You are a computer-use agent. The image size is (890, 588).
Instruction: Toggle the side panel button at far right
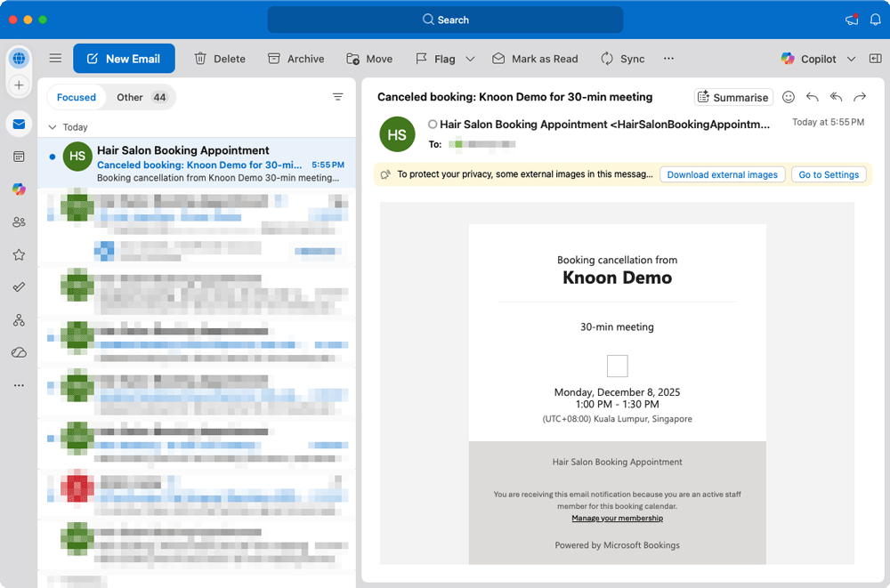coord(875,59)
